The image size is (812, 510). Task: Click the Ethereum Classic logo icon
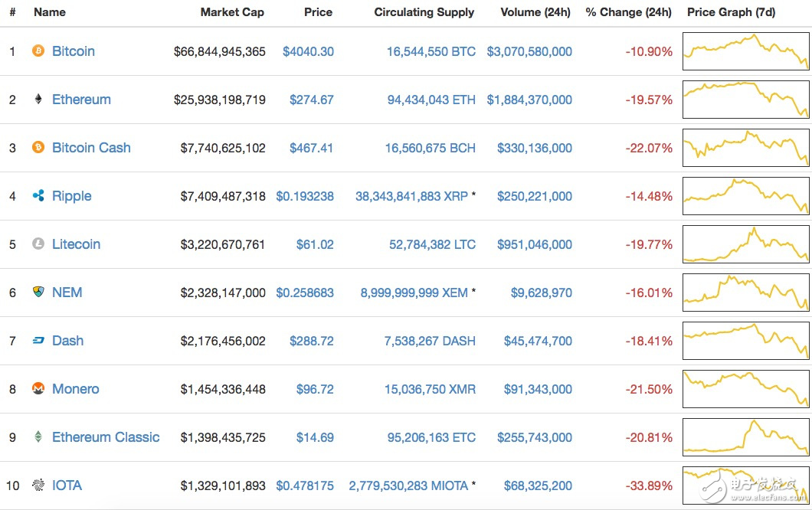[38, 437]
